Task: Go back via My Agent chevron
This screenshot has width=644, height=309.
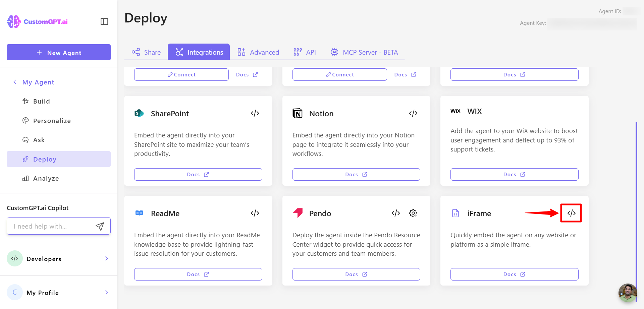Action: point(15,82)
